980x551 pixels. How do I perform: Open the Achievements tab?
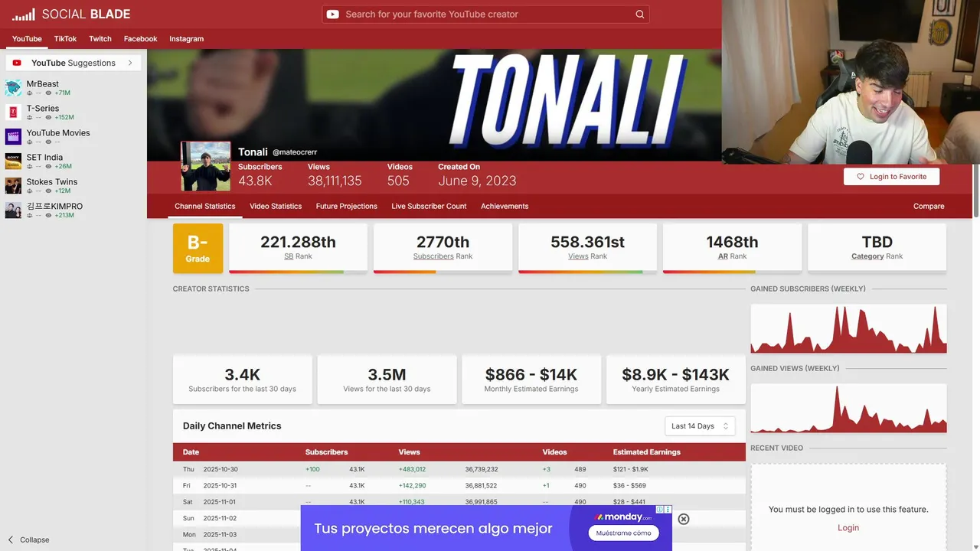coord(505,207)
